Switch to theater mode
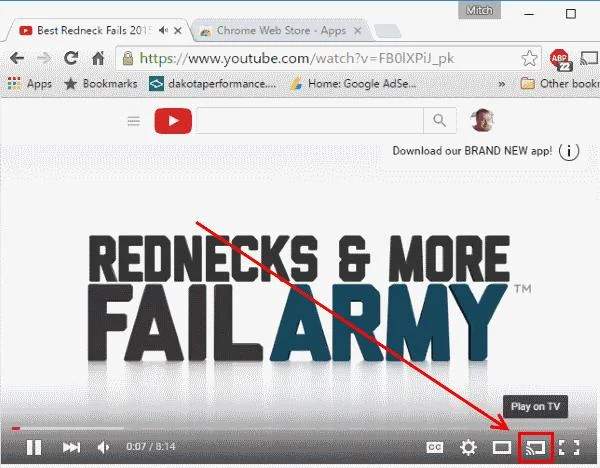This screenshot has width=600, height=468. point(501,447)
